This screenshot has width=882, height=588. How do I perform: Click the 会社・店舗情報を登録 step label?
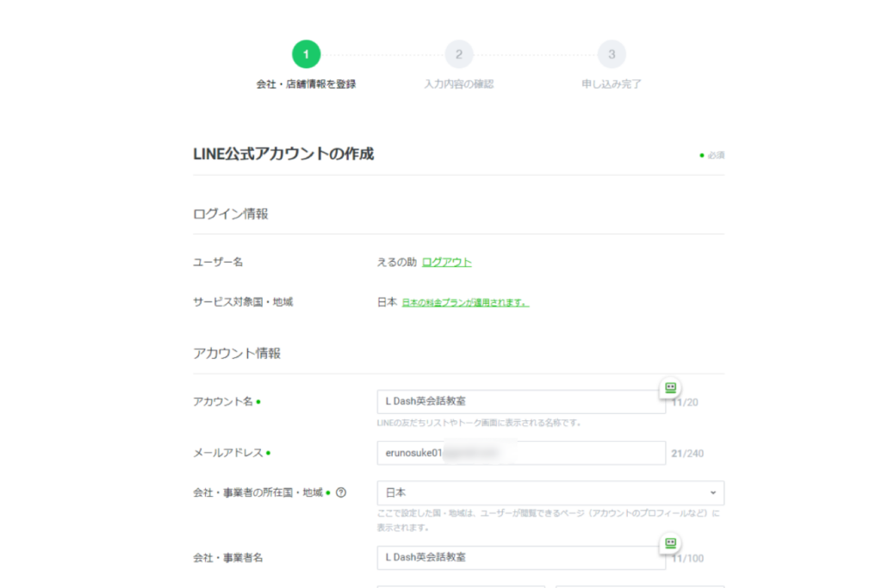click(x=306, y=84)
